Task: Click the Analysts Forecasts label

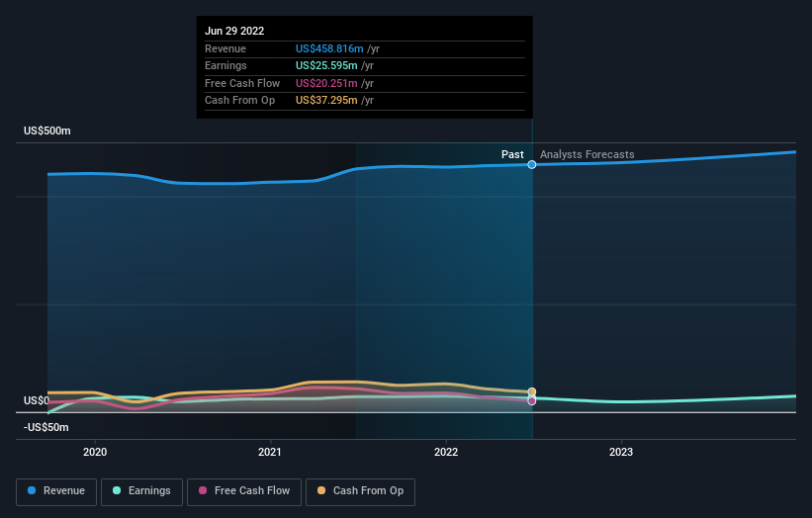Action: [x=587, y=154]
